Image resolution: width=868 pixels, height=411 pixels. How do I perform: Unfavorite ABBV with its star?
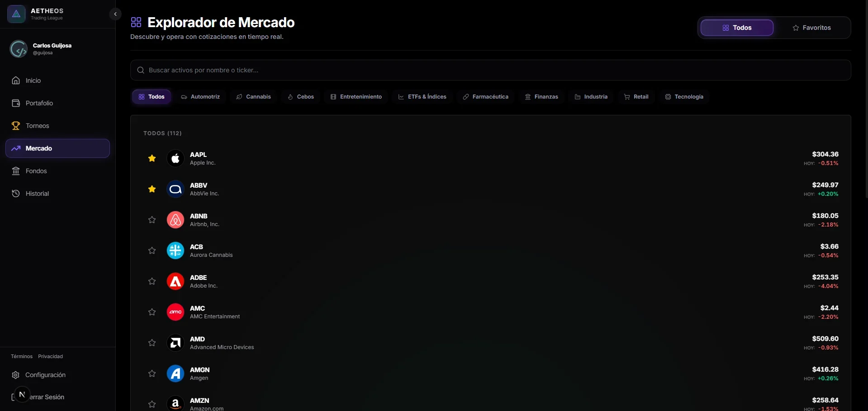tap(152, 189)
